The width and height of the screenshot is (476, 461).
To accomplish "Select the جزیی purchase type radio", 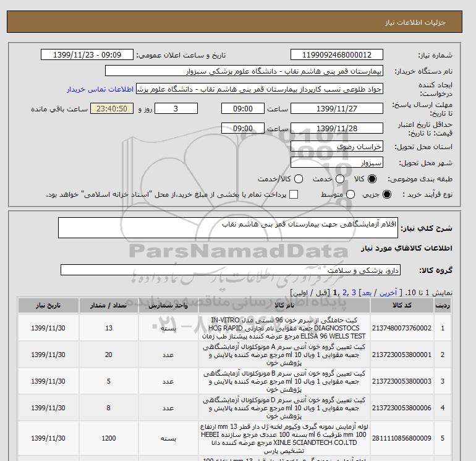I will [387, 194].
